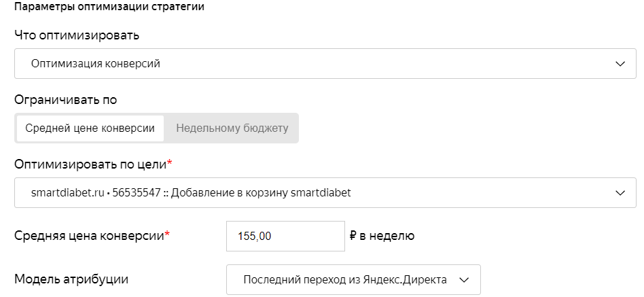The image size is (644, 297).
Task: Click the red asterisk after "Средняя цена конверсии"
Action: [168, 235]
